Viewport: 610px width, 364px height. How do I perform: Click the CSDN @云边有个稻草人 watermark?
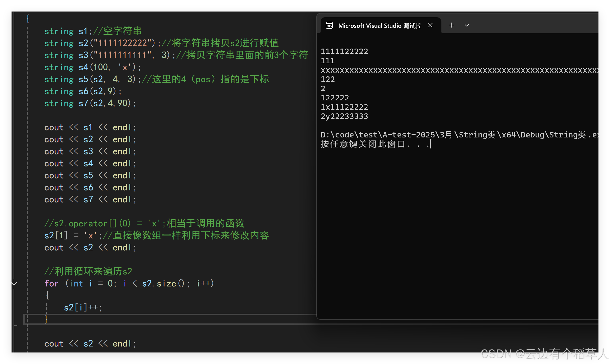[x=544, y=354]
